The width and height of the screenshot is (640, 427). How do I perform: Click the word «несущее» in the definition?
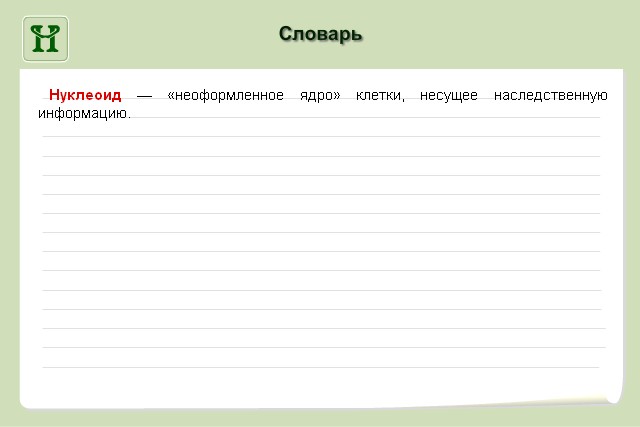tap(450, 95)
